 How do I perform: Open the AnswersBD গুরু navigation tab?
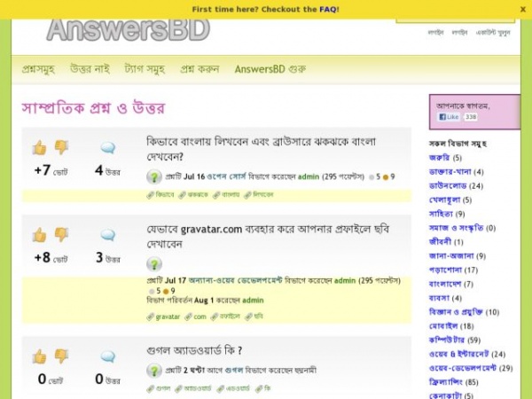click(x=270, y=69)
